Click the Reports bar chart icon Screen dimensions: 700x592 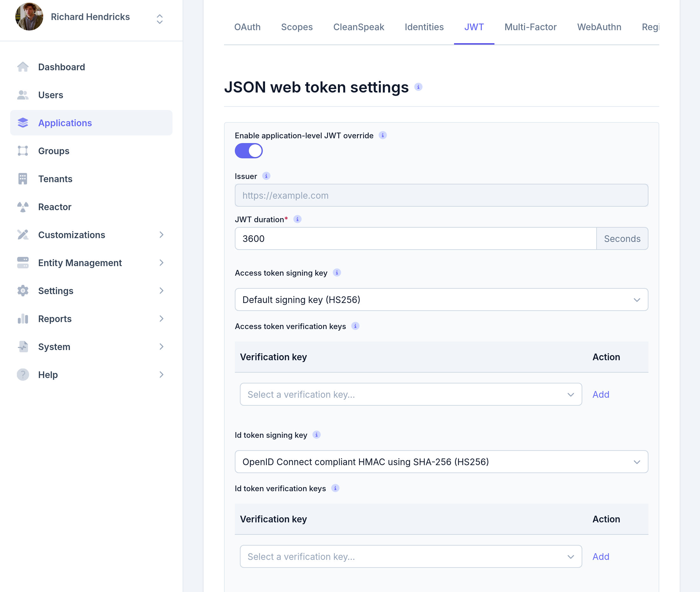[23, 319]
